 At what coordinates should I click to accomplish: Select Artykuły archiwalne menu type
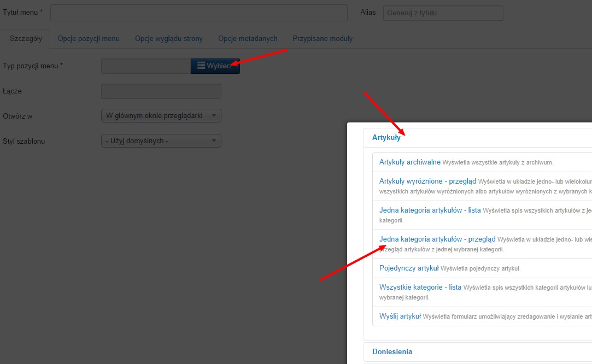410,162
